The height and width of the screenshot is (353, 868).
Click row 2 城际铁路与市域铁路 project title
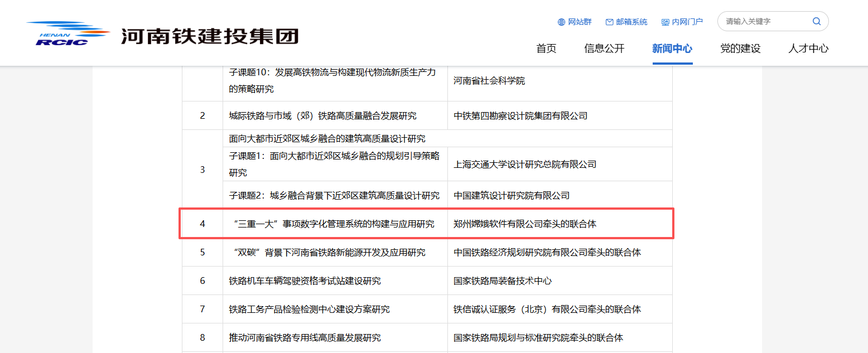coord(322,115)
